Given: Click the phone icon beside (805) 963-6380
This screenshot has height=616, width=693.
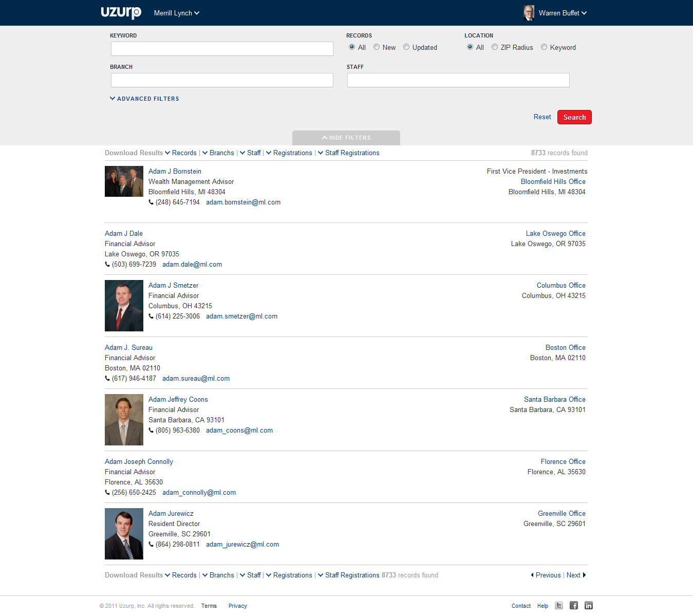Looking at the screenshot, I should click(x=151, y=431).
